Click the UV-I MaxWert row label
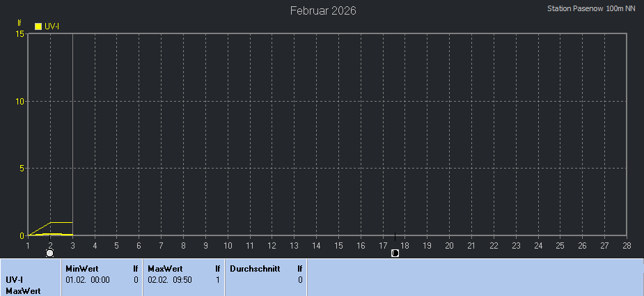This screenshot has height=296, width=644. [x=21, y=285]
